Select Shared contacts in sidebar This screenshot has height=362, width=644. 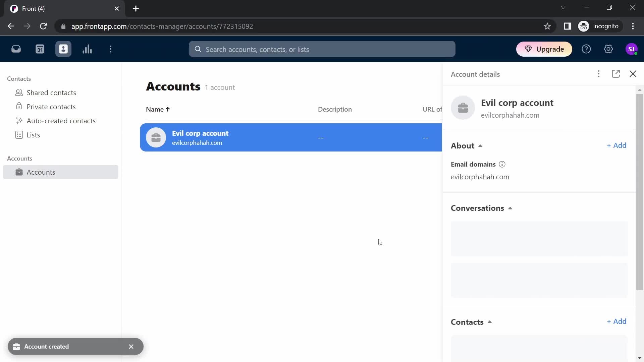51,93
